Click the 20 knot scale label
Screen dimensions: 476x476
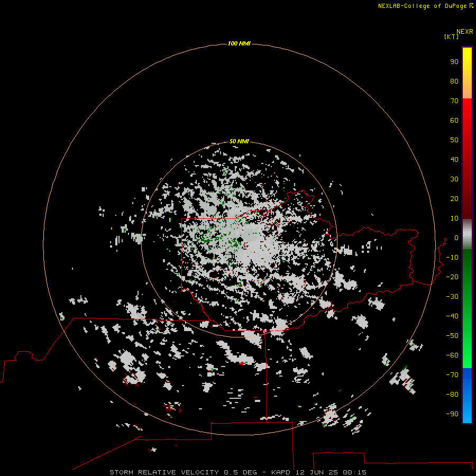[x=454, y=199]
